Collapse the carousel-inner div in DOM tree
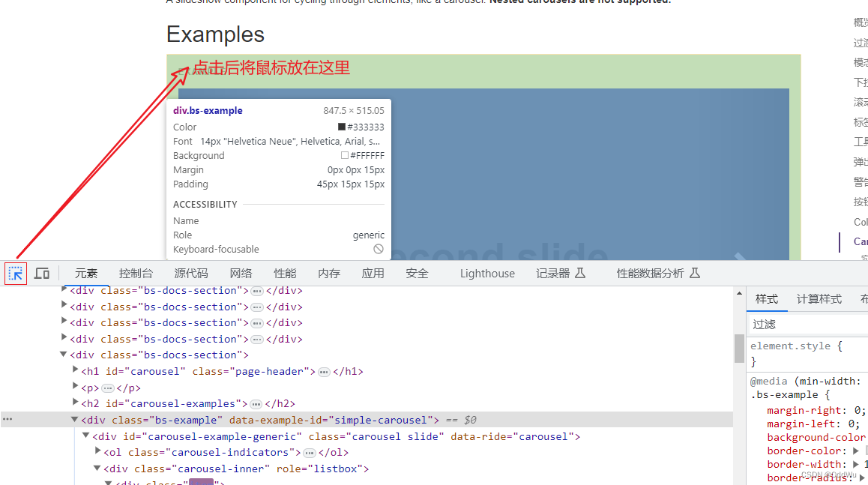Image resolution: width=868 pixels, height=485 pixels. coord(98,468)
